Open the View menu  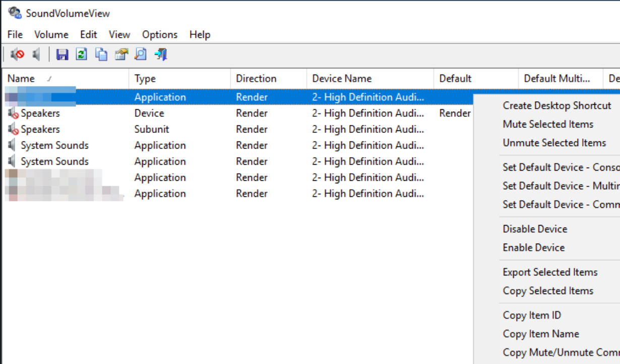pos(119,34)
